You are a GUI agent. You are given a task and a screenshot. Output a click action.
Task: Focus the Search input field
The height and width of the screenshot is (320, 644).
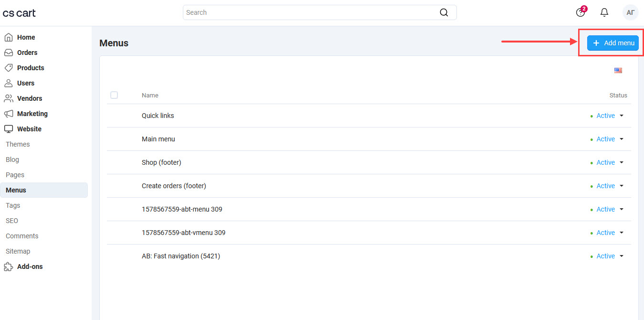point(319,12)
